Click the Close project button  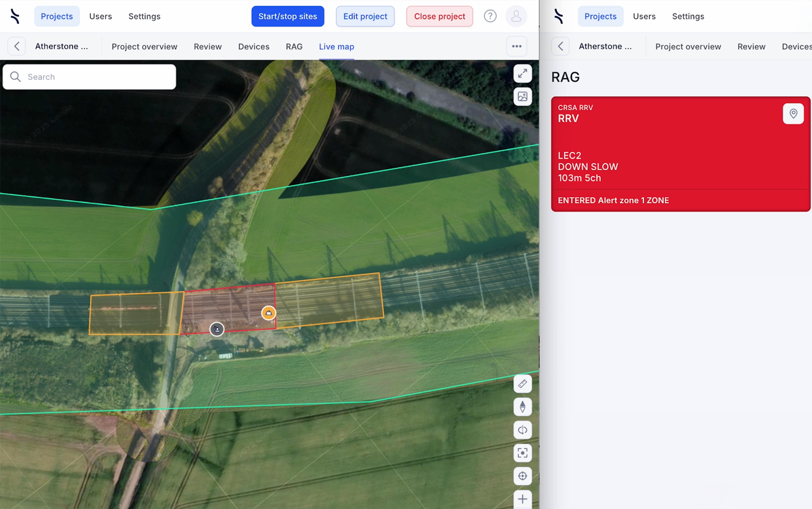pyautogui.click(x=439, y=16)
